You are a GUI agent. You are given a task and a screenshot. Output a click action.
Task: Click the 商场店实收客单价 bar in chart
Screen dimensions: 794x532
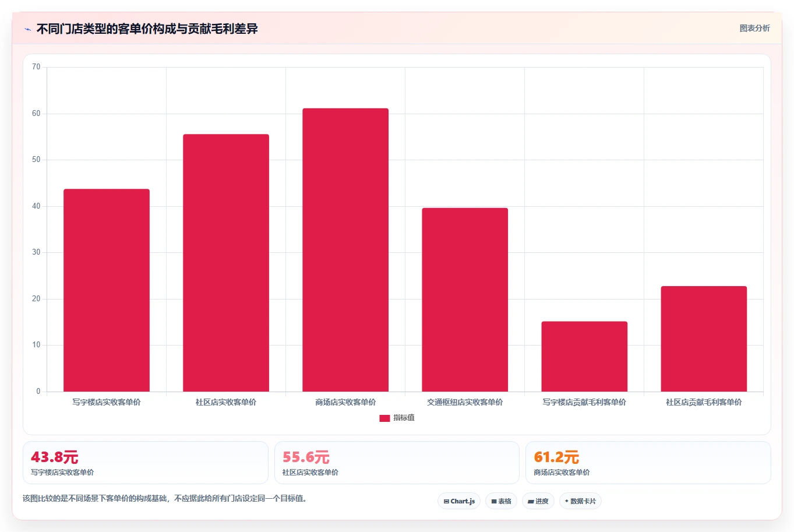(345, 250)
